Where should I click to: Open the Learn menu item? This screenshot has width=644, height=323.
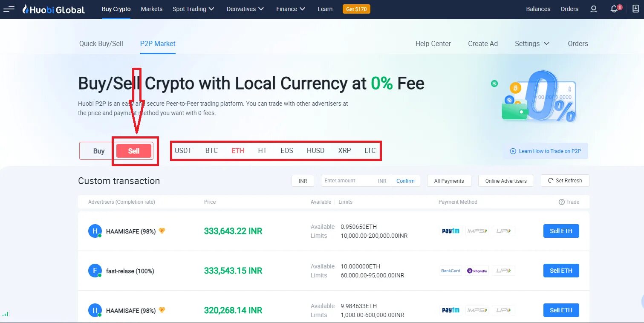pyautogui.click(x=325, y=9)
